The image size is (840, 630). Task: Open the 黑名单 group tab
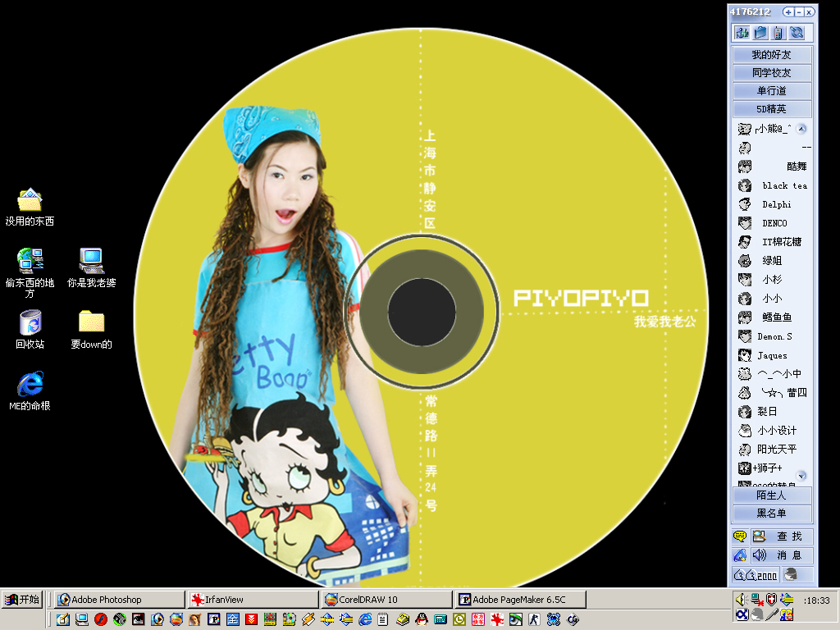pyautogui.click(x=771, y=513)
